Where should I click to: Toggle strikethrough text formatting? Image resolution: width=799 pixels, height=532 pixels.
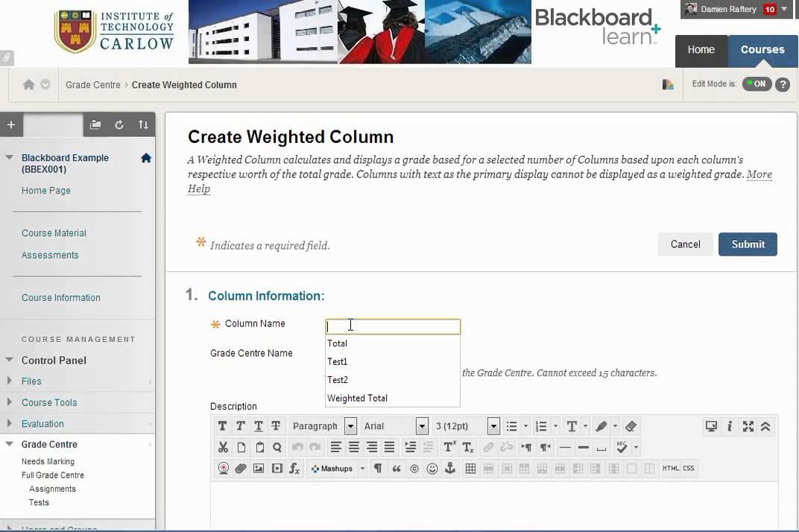[x=276, y=426]
